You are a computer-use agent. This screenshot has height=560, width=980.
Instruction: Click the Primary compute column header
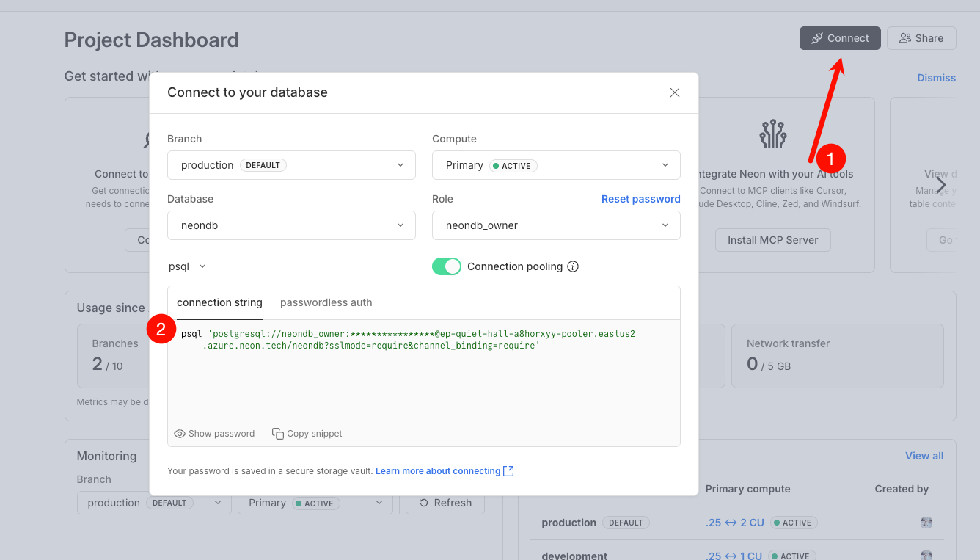pos(747,489)
